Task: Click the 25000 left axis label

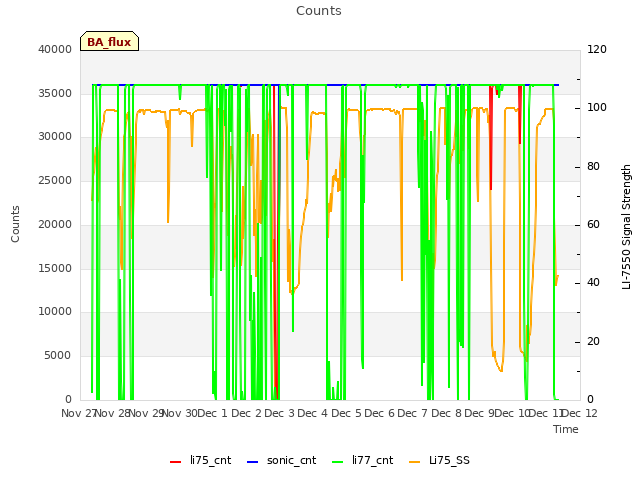Action: click(x=55, y=180)
